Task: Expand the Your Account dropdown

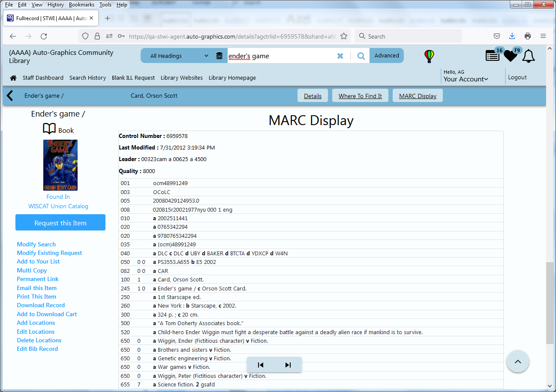Action: 466,79
